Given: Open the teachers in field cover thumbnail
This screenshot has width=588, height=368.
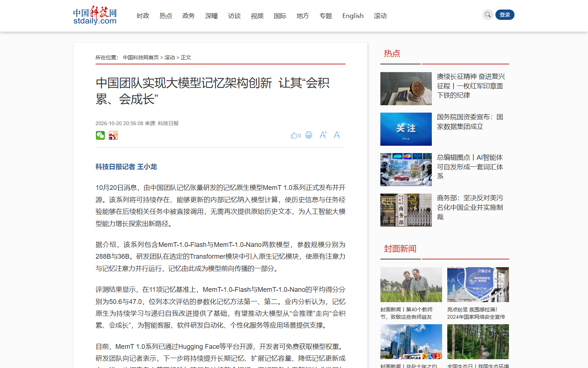Looking at the screenshot, I should [x=411, y=284].
